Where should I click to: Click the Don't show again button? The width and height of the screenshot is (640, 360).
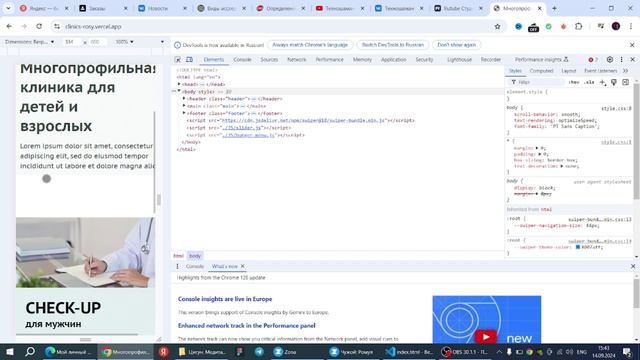[x=456, y=45]
